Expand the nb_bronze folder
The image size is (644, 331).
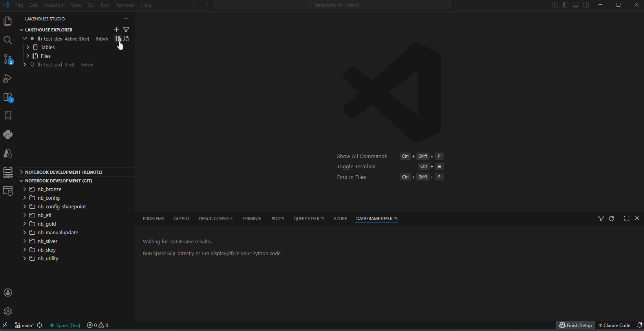click(x=25, y=189)
